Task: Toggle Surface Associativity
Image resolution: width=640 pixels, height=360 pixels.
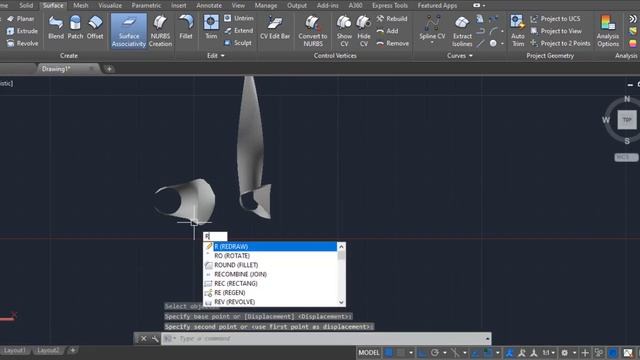Action: (x=129, y=31)
